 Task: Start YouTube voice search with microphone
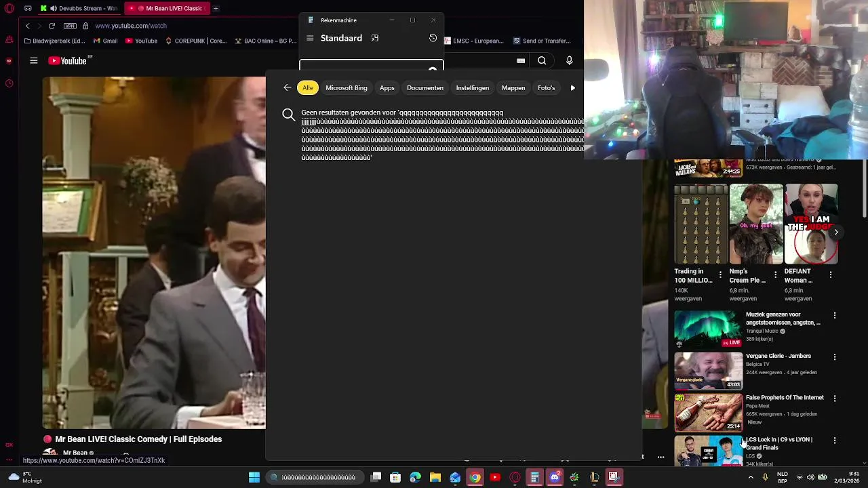pos(569,61)
